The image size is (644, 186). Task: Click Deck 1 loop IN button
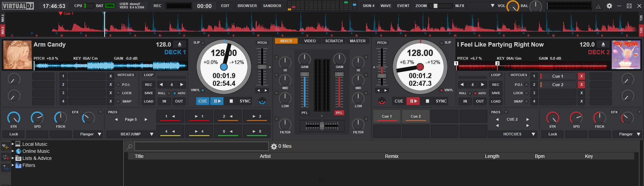[164, 101]
